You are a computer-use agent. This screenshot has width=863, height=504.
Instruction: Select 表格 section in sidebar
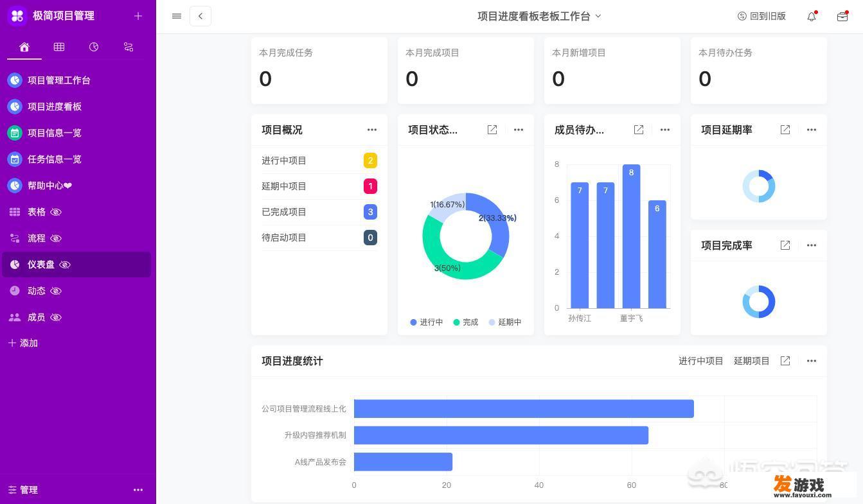pyautogui.click(x=76, y=212)
